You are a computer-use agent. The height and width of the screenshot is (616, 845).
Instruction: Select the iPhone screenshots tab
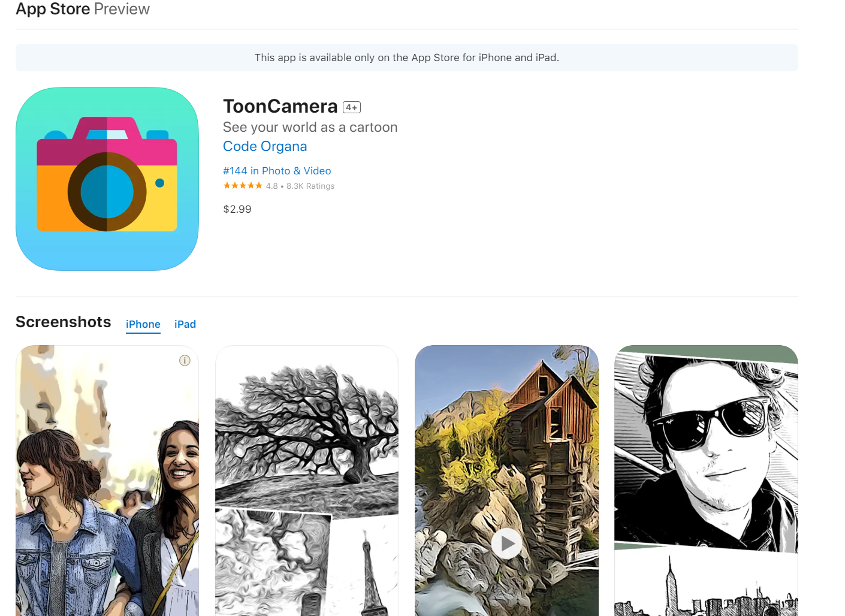coord(143,324)
